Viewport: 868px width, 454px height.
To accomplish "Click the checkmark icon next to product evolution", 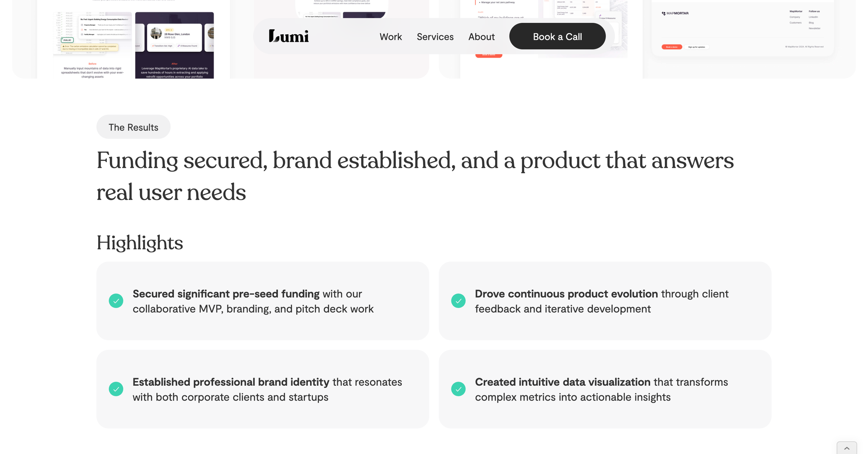I will pyautogui.click(x=458, y=301).
